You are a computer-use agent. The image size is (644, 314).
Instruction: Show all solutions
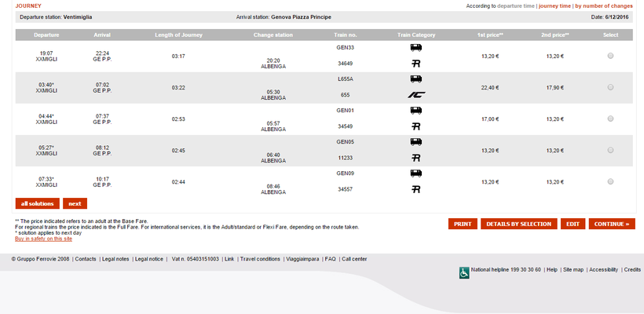(37, 203)
